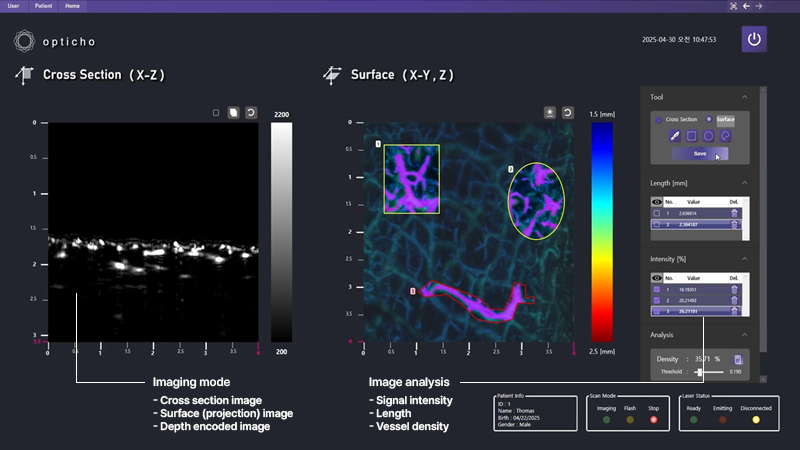Switch to the User tab
800x450 pixels.
pos(13,6)
